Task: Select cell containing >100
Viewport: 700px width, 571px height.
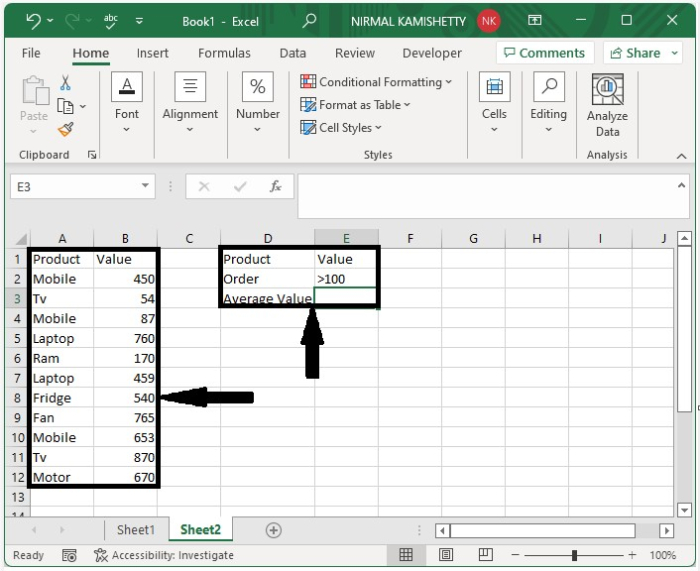Action: [x=346, y=279]
